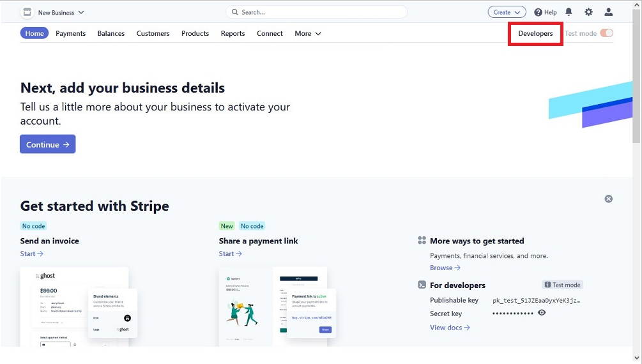Click the search magnifier icon
Image resolution: width=642 pixels, height=364 pixels.
[234, 12]
